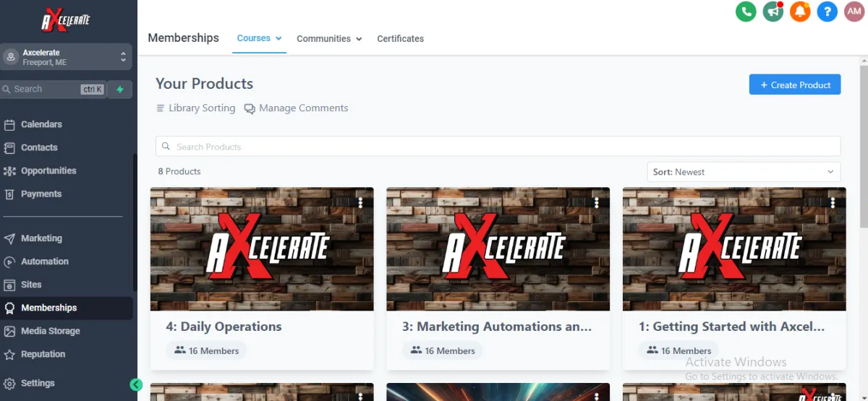Click the Settings gear icon
The height and width of the screenshot is (401, 868).
pyautogui.click(x=9, y=383)
